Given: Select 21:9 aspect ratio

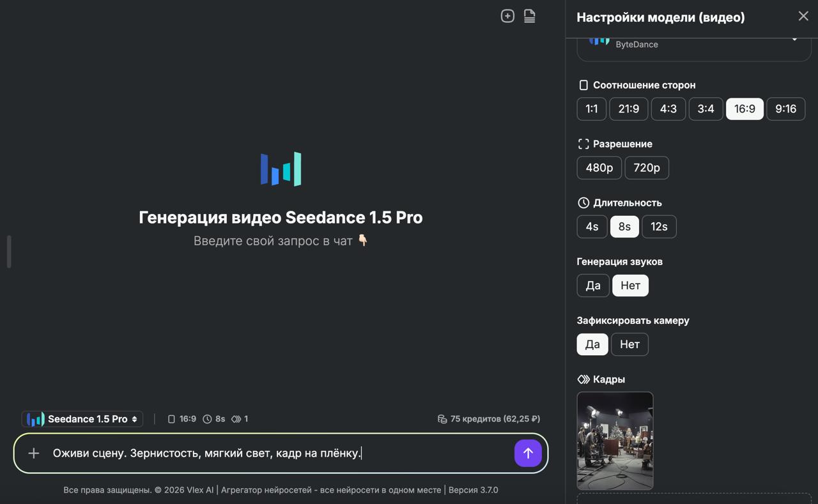Looking at the screenshot, I should tap(628, 109).
